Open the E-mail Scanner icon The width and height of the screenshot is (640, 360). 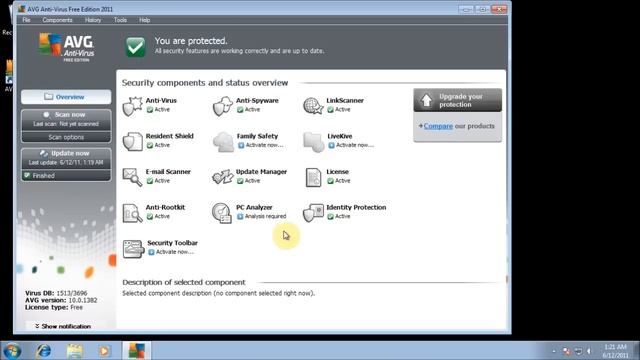tap(132, 177)
